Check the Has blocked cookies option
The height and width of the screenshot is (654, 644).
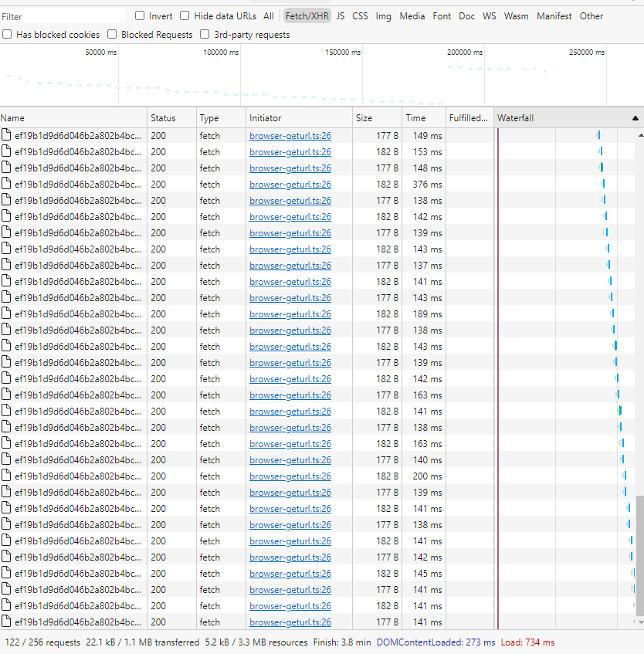(7, 34)
